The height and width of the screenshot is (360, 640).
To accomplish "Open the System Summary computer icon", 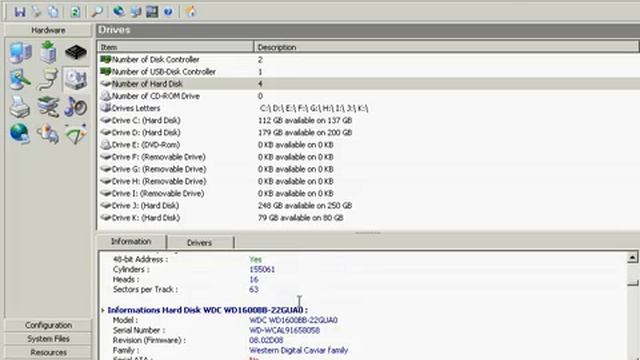I will pyautogui.click(x=20, y=53).
